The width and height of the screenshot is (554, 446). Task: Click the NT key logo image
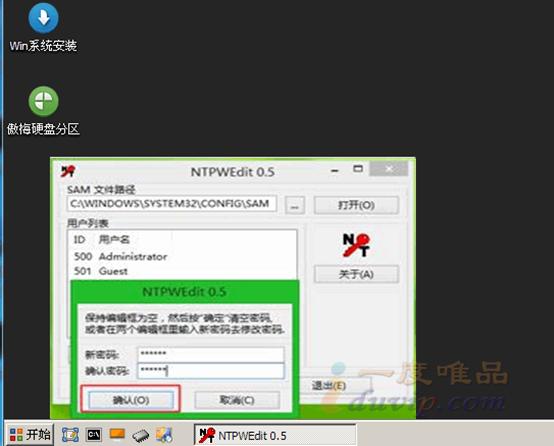356,245
